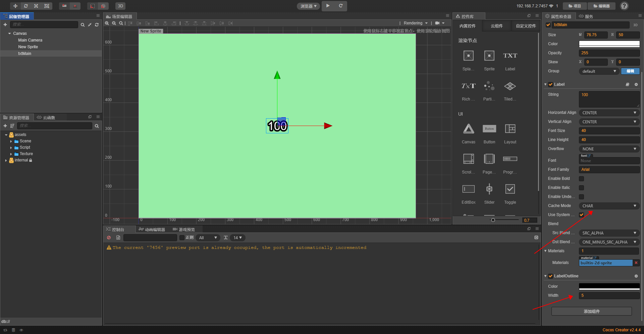Open the LabelOutline Color swatch

coord(609,286)
